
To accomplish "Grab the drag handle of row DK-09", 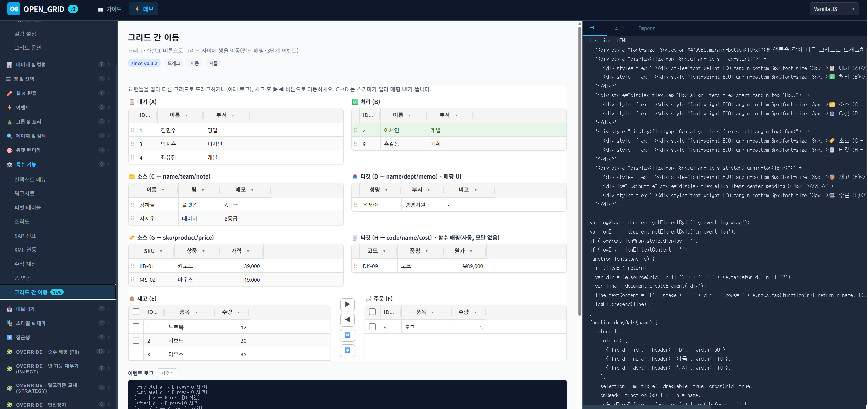I will [355, 266].
